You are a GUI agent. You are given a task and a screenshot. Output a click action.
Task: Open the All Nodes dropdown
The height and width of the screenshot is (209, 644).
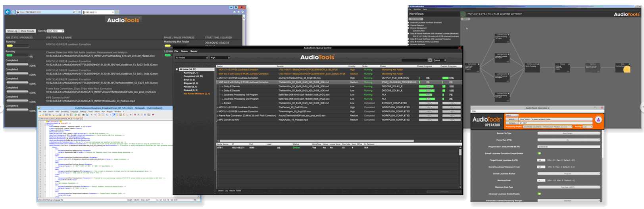pyautogui.click(x=192, y=58)
